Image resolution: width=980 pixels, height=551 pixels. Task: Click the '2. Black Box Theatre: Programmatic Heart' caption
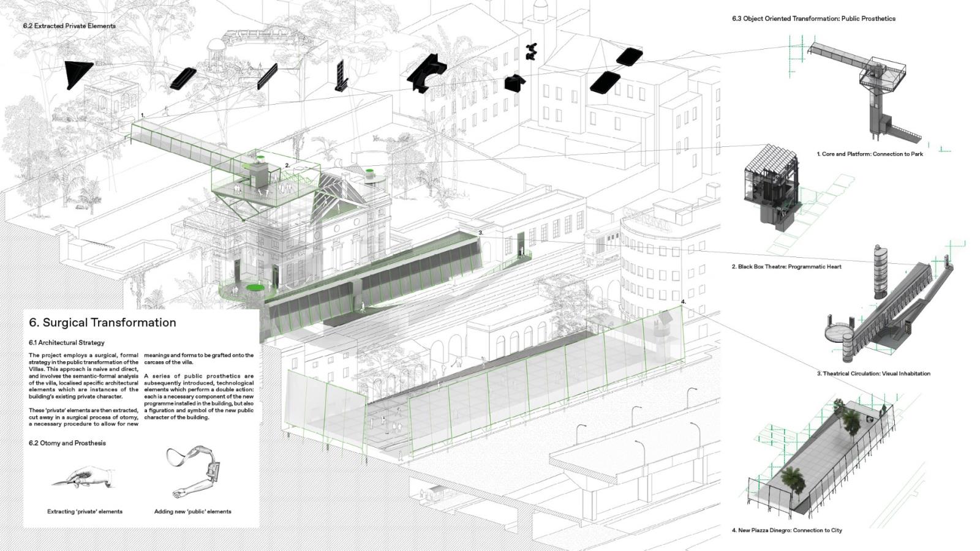click(x=786, y=267)
